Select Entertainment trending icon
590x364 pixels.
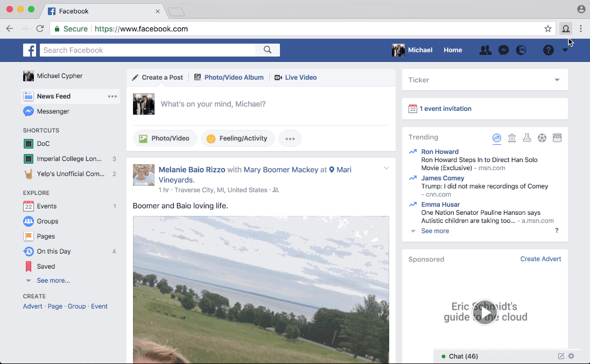pos(557,138)
